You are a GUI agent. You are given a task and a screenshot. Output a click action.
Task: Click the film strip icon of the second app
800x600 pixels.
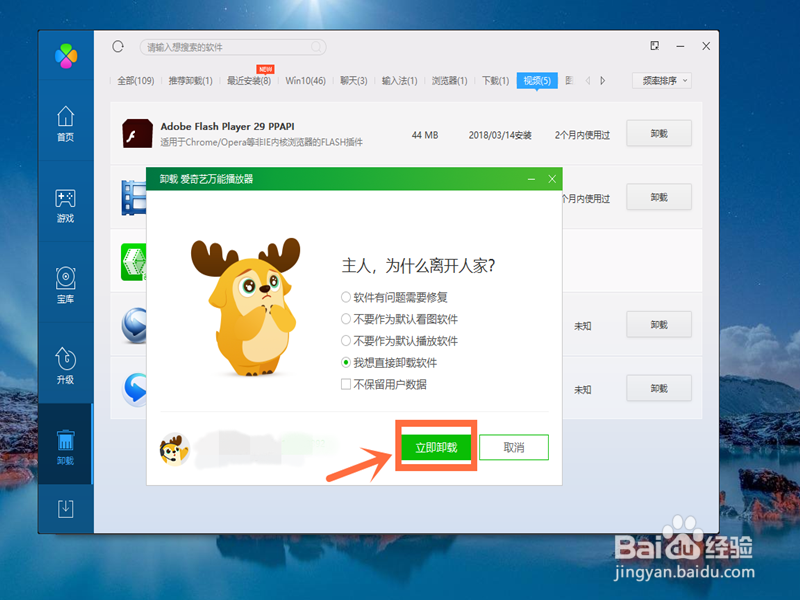[x=134, y=197]
